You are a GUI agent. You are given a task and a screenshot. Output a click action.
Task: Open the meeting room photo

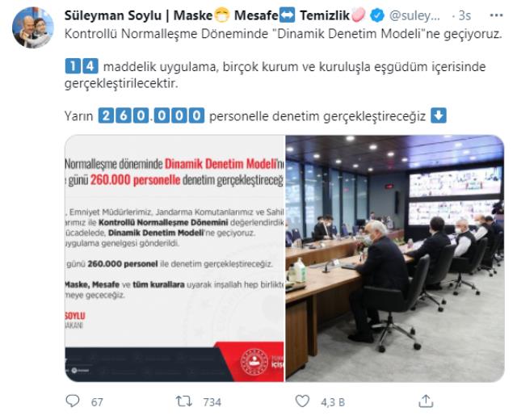point(395,258)
